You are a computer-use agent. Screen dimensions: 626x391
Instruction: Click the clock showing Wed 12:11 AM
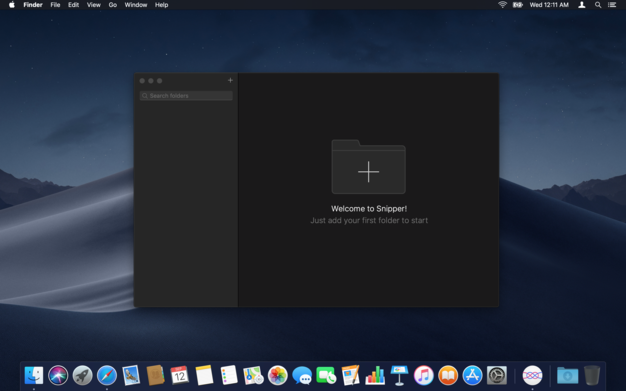(549, 5)
